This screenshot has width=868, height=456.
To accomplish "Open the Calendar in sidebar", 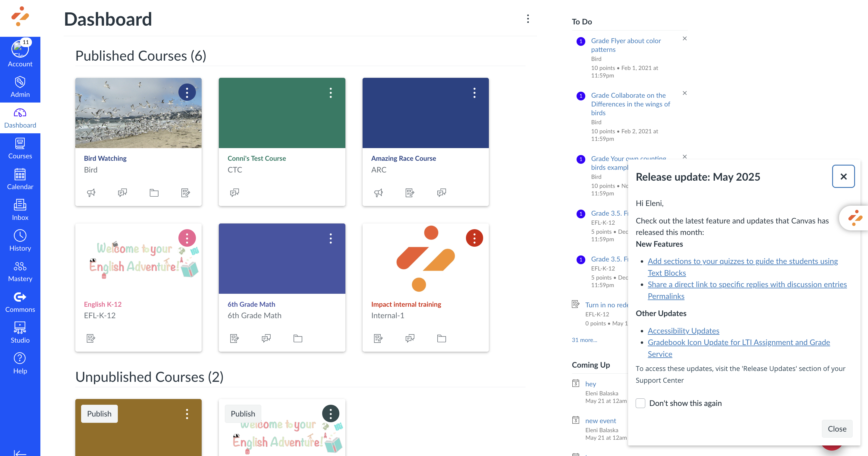I will tap(20, 179).
